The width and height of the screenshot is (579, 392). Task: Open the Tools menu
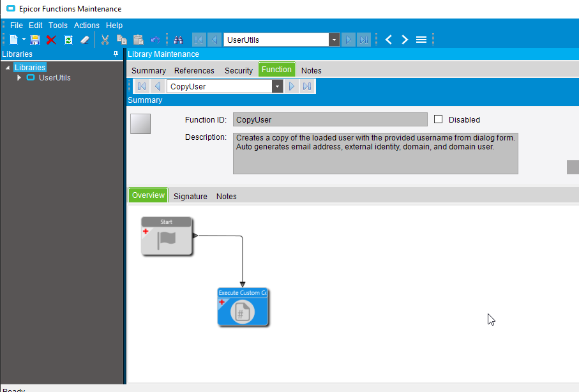58,26
